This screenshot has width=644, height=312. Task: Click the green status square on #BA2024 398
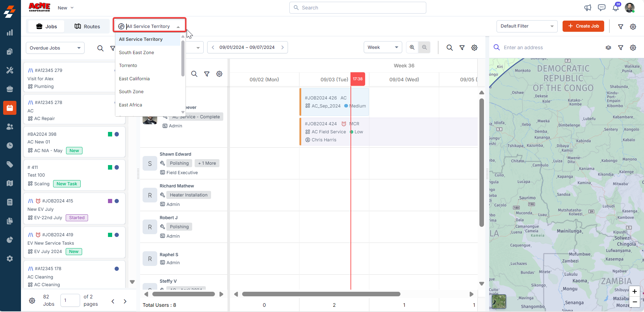110,134
